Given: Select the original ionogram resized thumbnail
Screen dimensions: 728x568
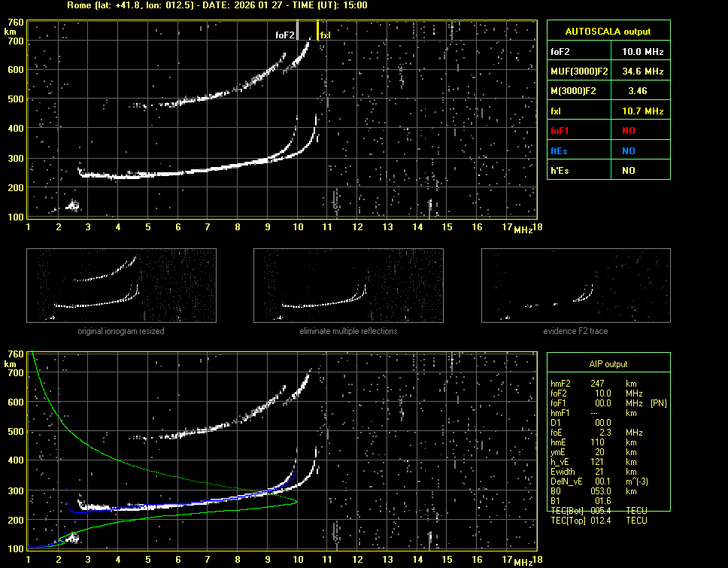Looking at the screenshot, I should (121, 286).
